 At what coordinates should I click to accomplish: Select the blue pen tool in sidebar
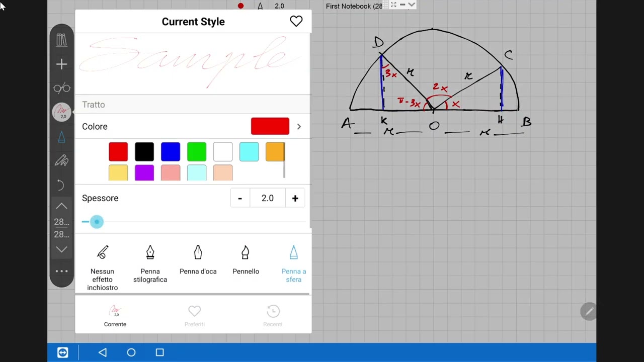pyautogui.click(x=61, y=137)
